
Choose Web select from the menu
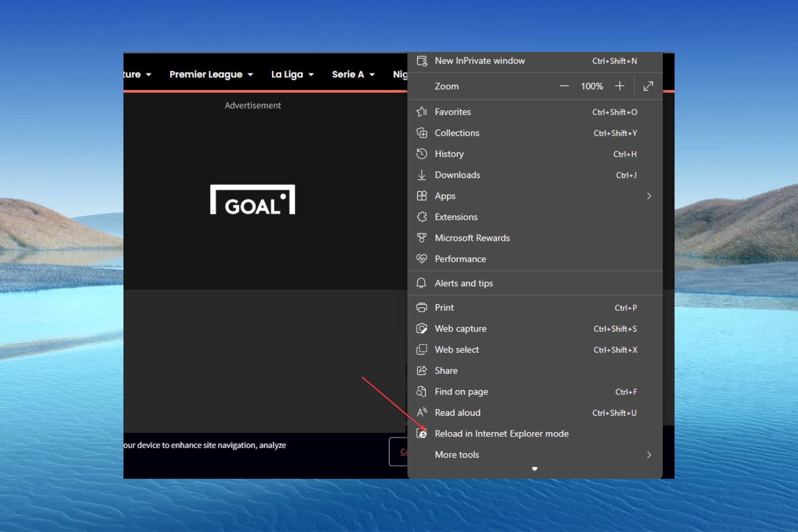click(535, 350)
